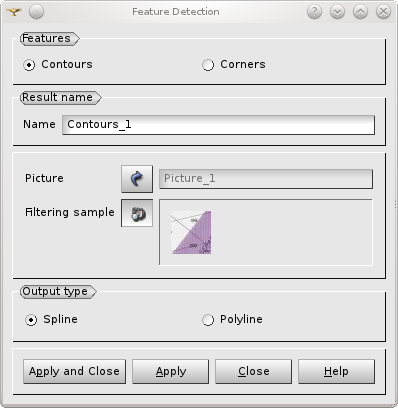The width and height of the screenshot is (398, 408).
Task: Focus the Name field containing Contours_1
Action: [x=218, y=125]
